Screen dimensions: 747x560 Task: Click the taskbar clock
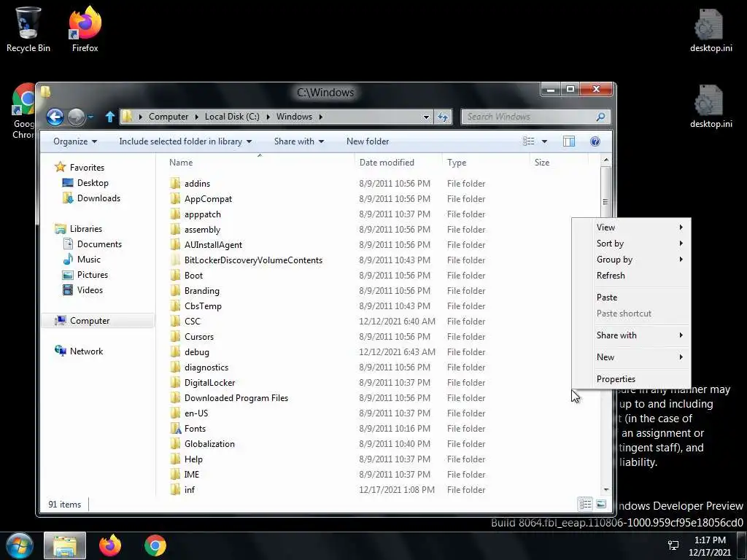coord(709,546)
